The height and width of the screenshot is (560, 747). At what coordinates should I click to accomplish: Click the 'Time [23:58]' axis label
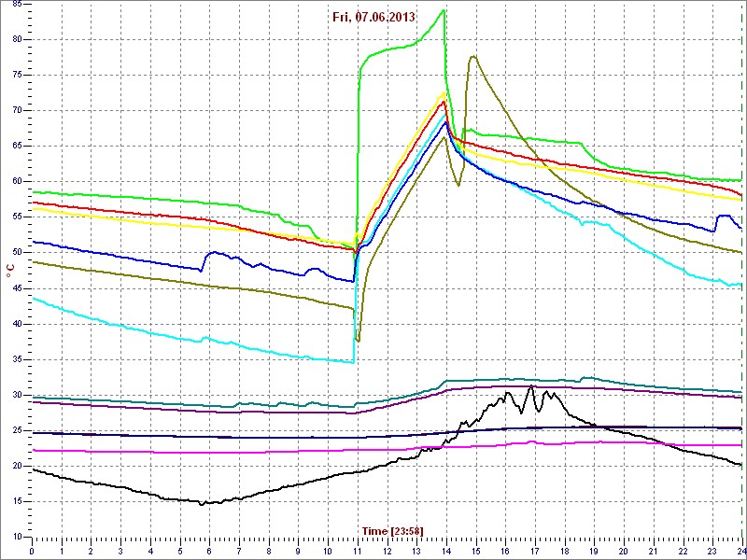392,530
